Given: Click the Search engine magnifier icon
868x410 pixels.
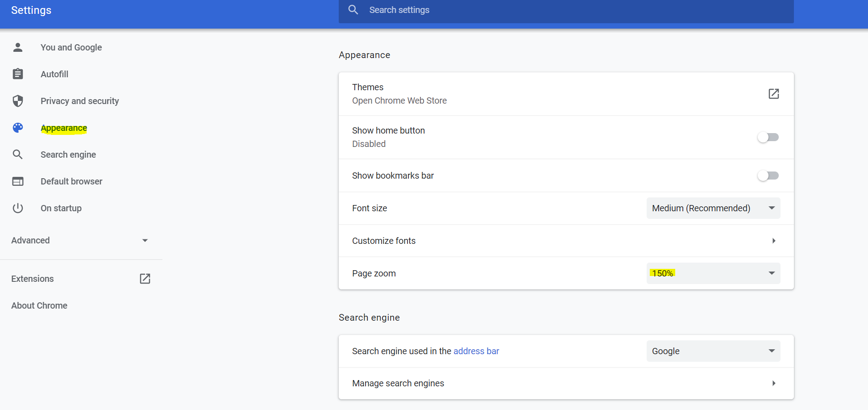Looking at the screenshot, I should [17, 154].
